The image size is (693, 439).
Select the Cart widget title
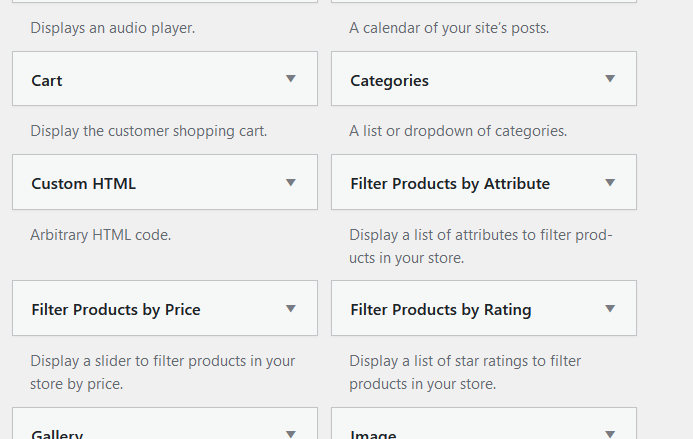(x=47, y=80)
